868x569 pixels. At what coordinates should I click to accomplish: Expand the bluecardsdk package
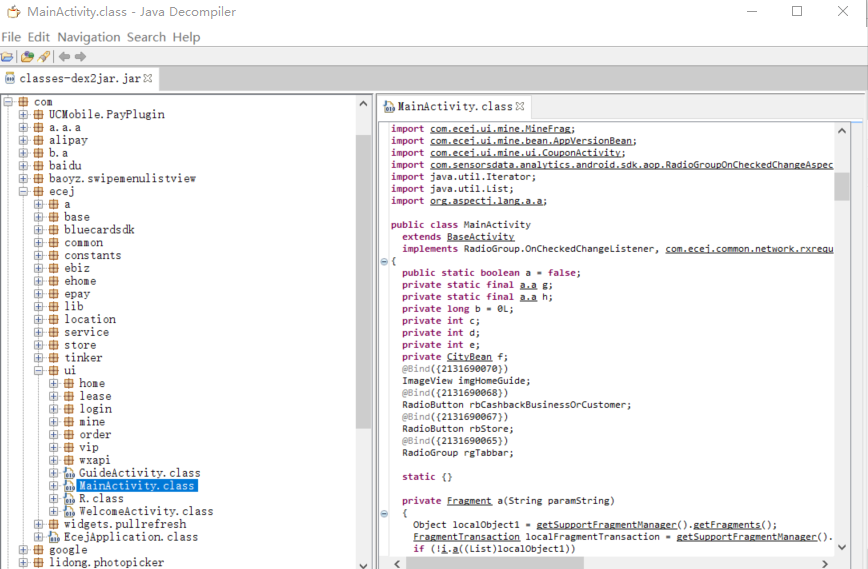point(38,230)
